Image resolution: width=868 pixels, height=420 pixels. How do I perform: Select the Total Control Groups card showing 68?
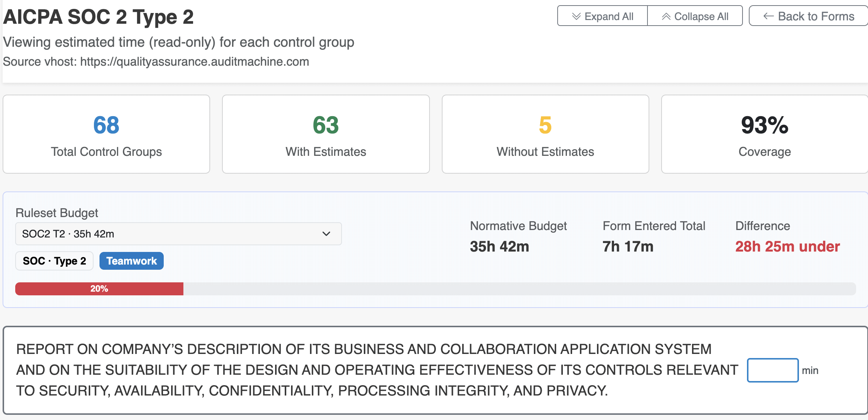point(107,134)
